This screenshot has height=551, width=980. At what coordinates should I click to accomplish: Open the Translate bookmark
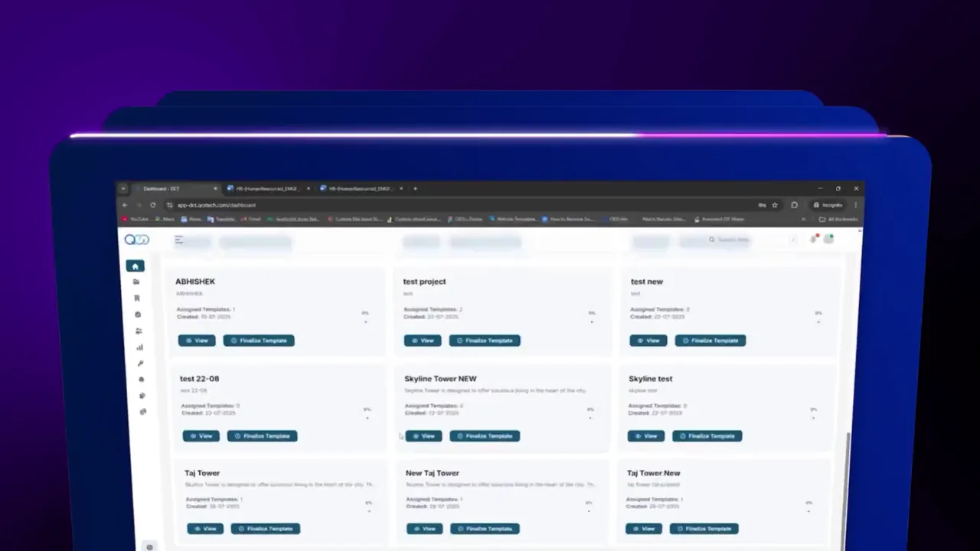pos(221,220)
